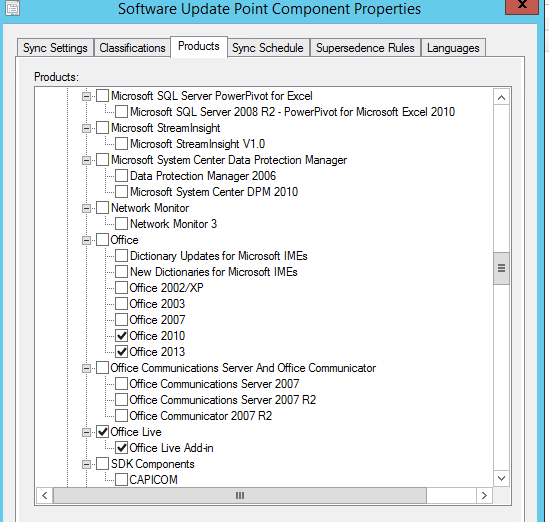Enable Dictionary Updates for Microsoft IMEs
Screen dimensions: 549x522
[x=121, y=256]
